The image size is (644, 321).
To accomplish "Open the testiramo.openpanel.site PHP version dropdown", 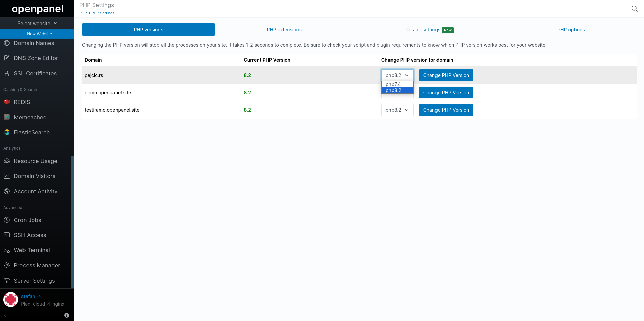I will [397, 110].
